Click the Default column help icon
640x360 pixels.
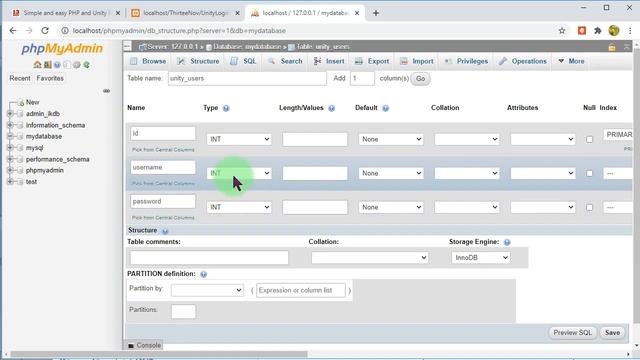385,108
